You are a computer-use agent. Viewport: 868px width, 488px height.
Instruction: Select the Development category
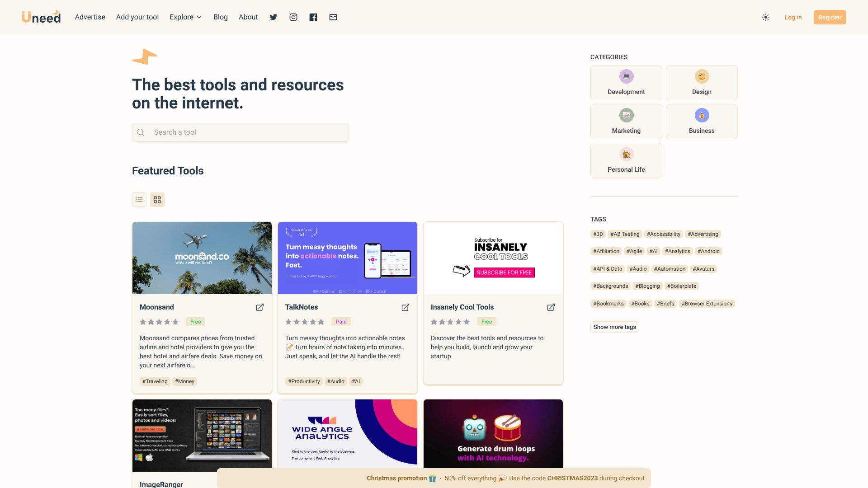[626, 82]
